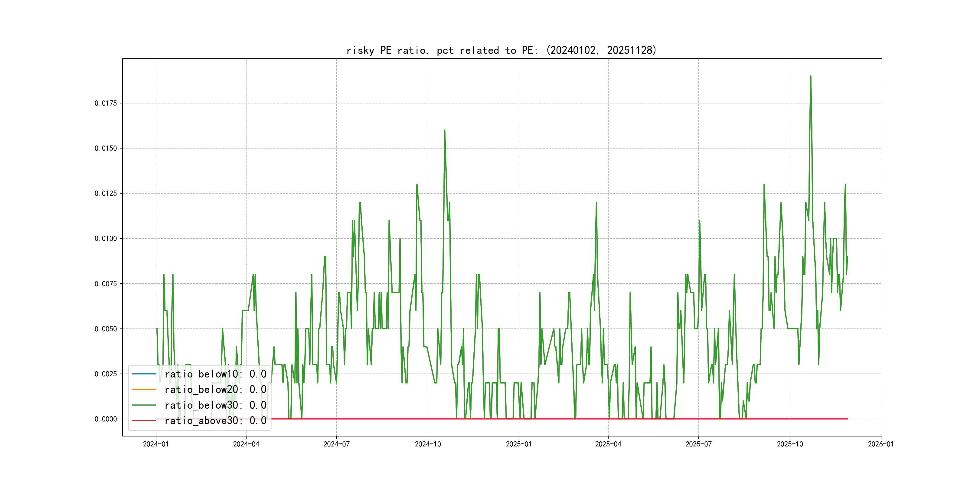Click the 2025-04 x-axis tick label

[x=608, y=444]
